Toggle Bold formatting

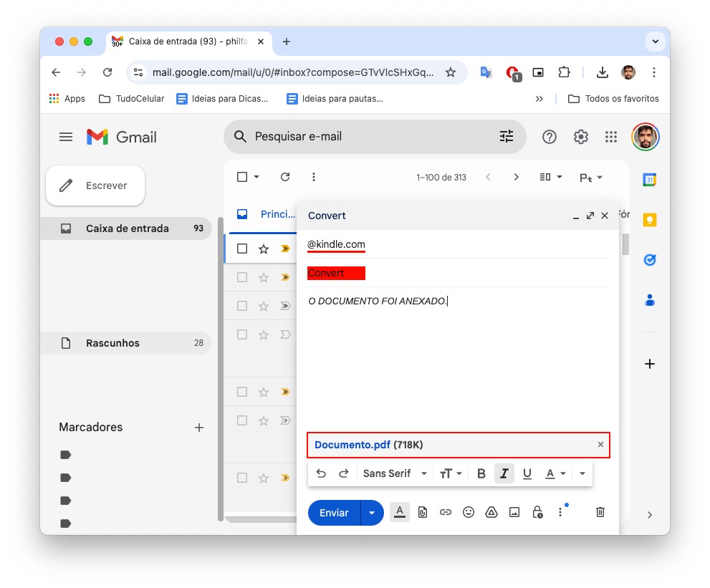481,473
